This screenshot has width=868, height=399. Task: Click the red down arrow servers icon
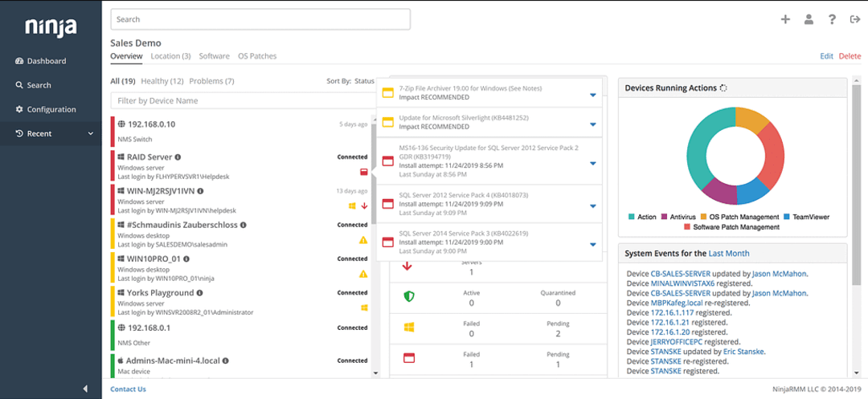[408, 266]
